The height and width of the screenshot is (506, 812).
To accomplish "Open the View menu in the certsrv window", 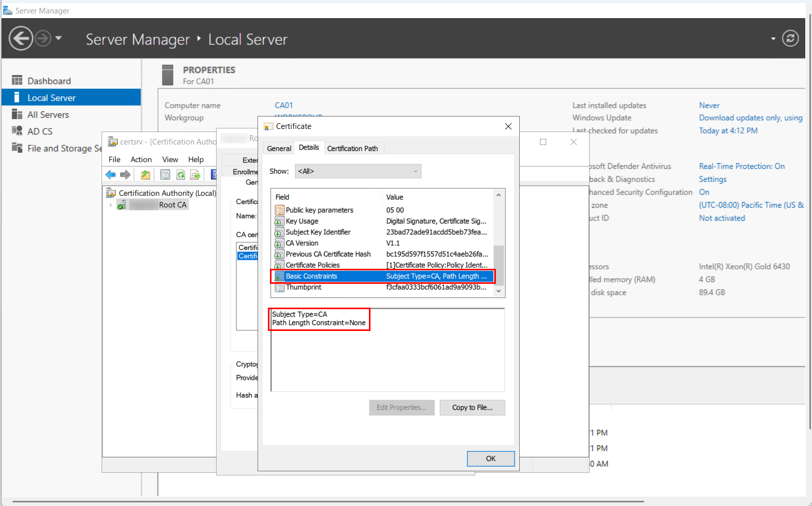I will [x=170, y=160].
